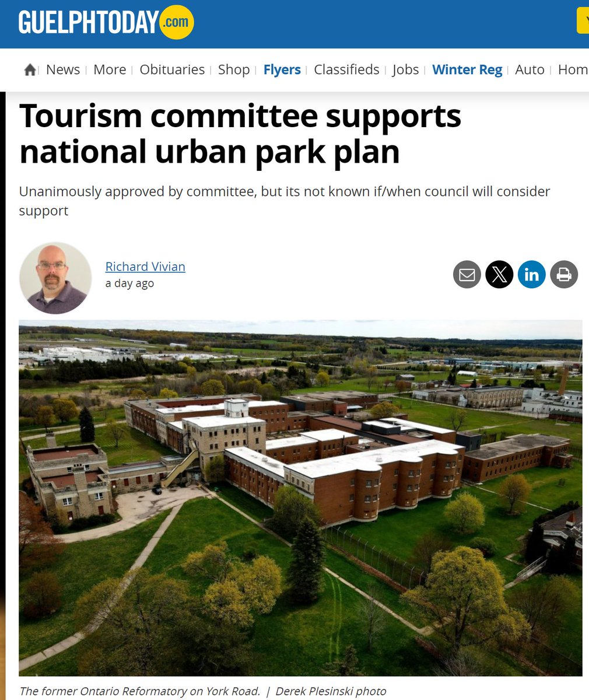
Task: Go to Classifieds section
Action: click(x=346, y=69)
